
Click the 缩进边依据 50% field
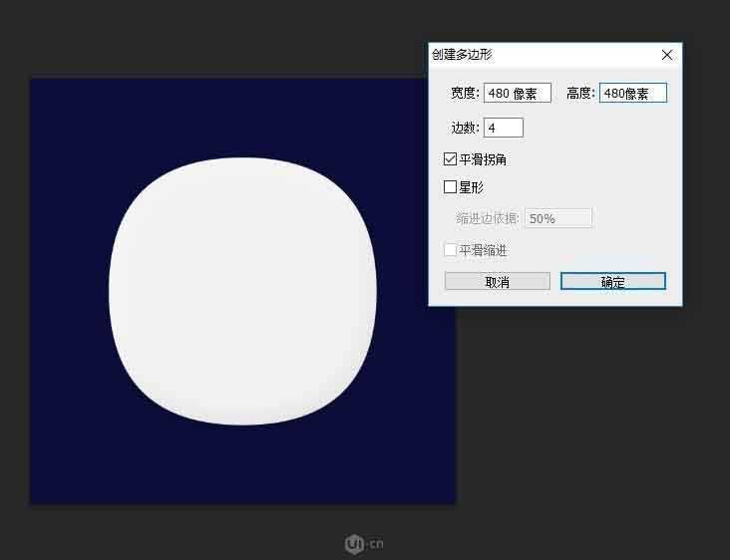(x=558, y=218)
